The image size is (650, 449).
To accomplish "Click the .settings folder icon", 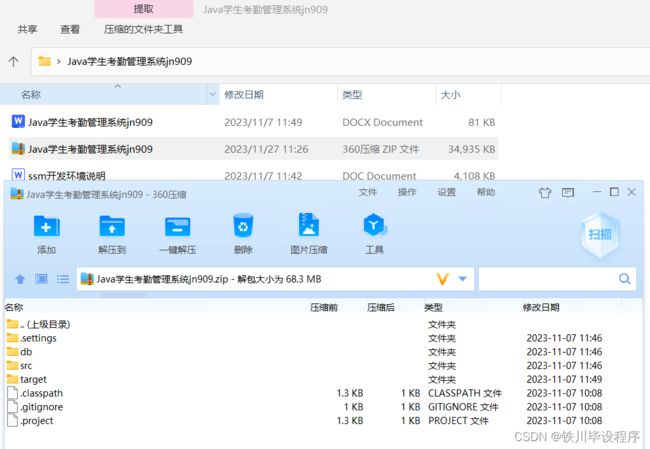I will [12, 337].
